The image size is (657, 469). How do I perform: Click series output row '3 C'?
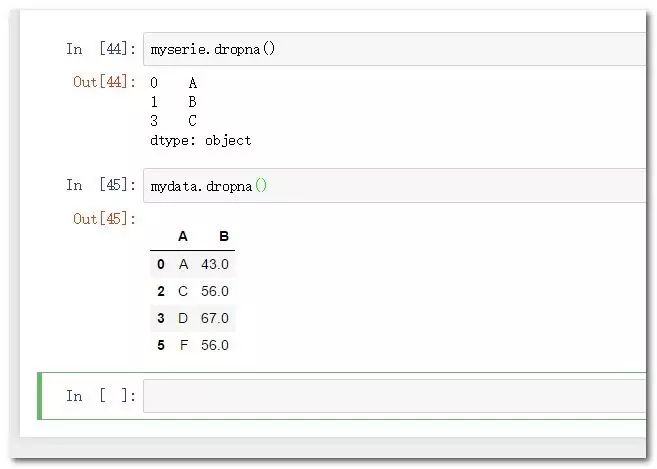tap(174, 121)
